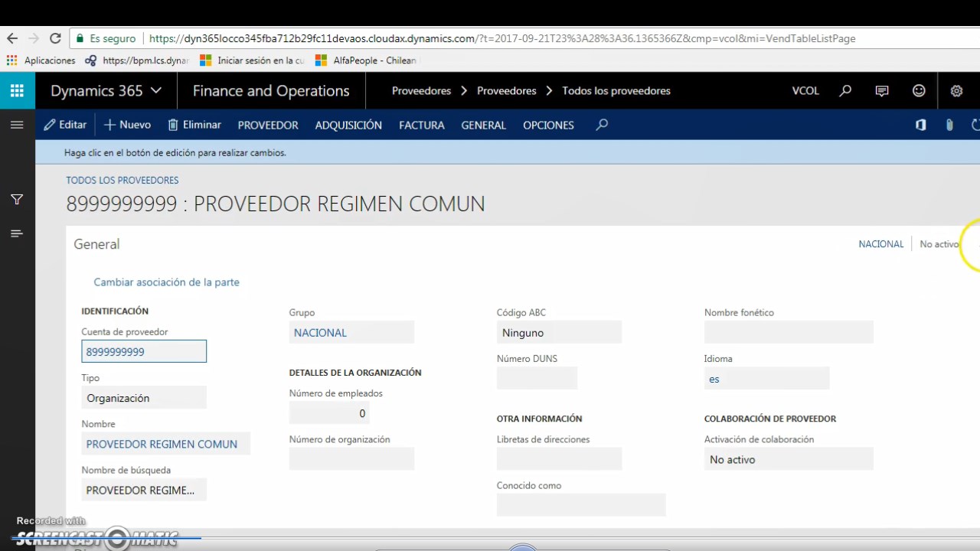Click the smiley feedback icon
This screenshot has height=551, width=980.
click(919, 90)
